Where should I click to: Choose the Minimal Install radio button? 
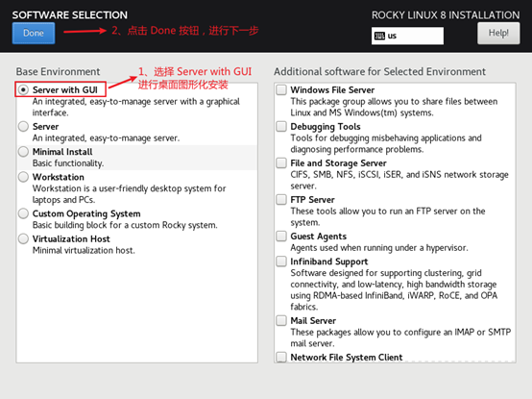23,152
